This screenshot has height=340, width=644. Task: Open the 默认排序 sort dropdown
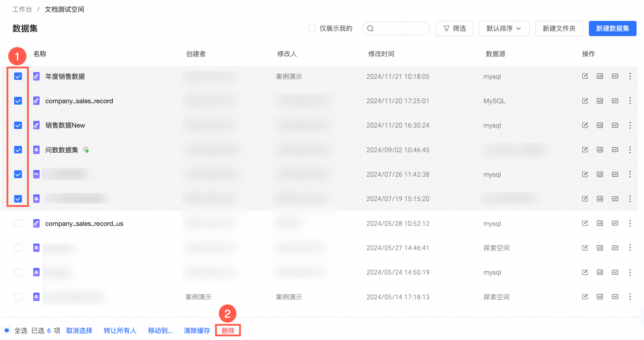pyautogui.click(x=504, y=29)
